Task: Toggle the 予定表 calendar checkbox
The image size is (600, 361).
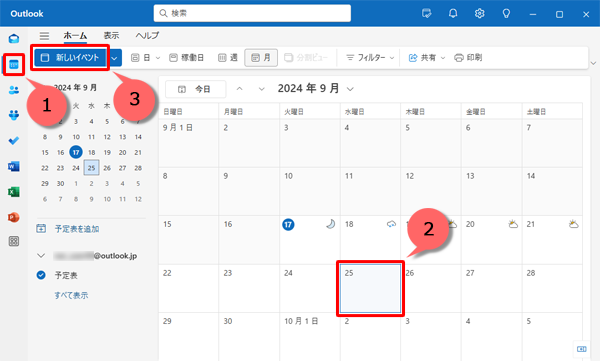Action: tap(41, 275)
